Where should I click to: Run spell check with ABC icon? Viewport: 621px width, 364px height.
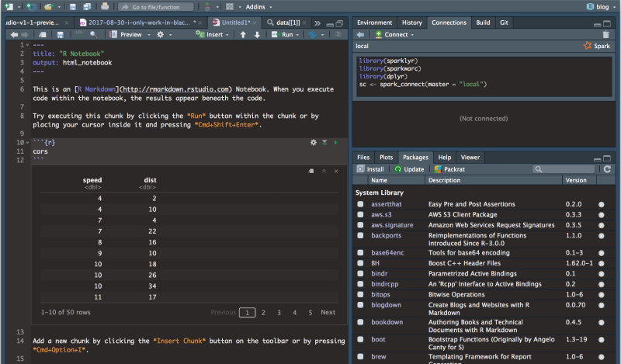79,34
